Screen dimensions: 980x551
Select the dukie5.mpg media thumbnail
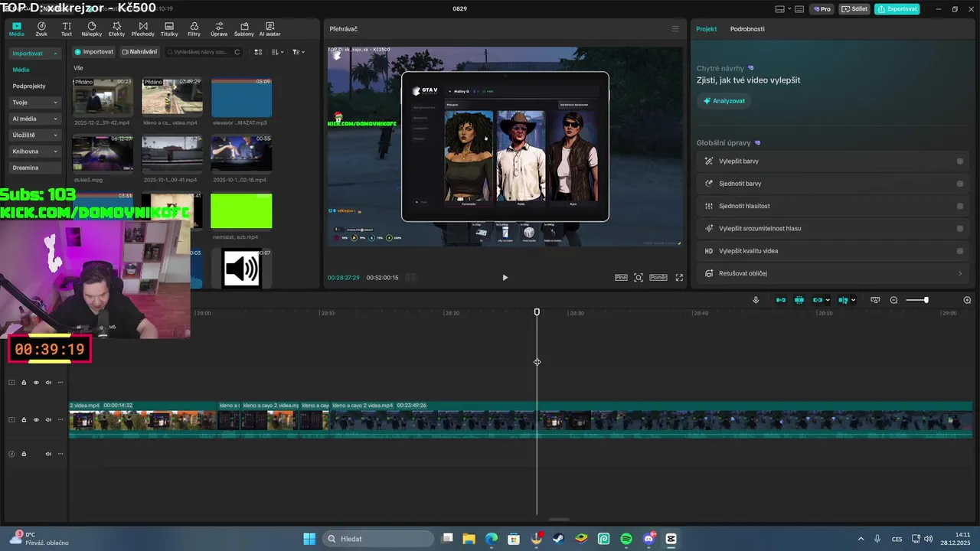[103, 154]
